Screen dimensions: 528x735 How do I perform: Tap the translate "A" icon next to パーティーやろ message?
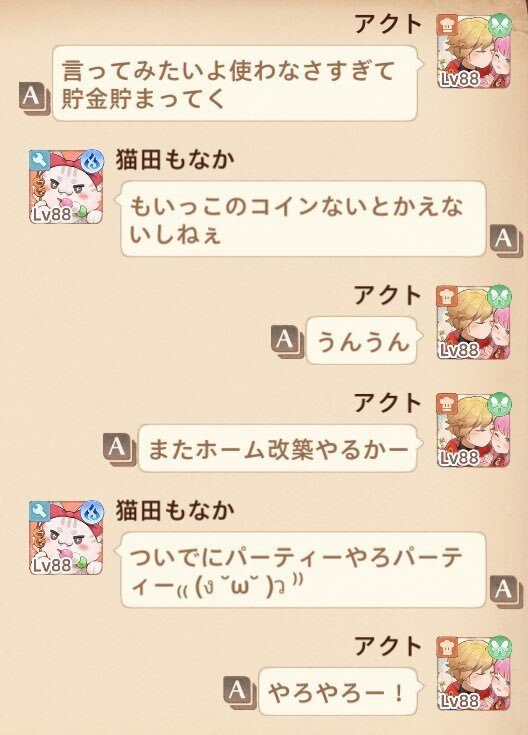click(x=506, y=592)
